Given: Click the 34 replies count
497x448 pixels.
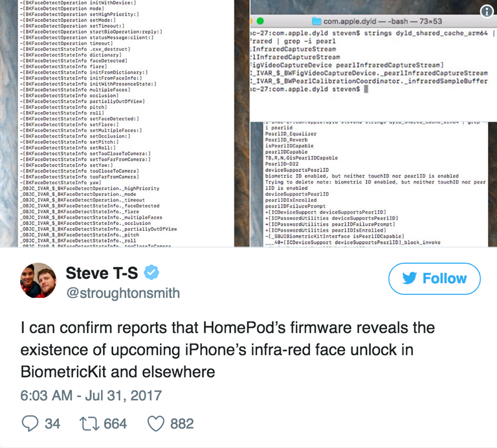Looking at the screenshot, I should click(52, 423).
